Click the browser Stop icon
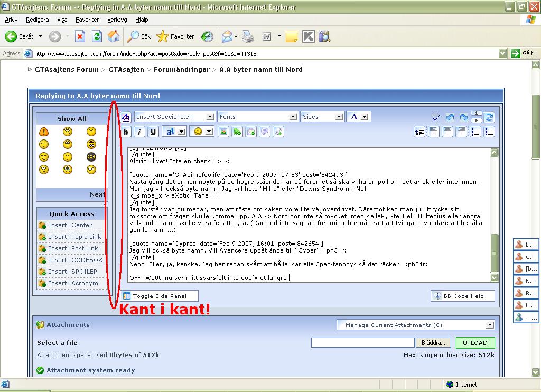This screenshot has height=392, width=541. pos(80,36)
